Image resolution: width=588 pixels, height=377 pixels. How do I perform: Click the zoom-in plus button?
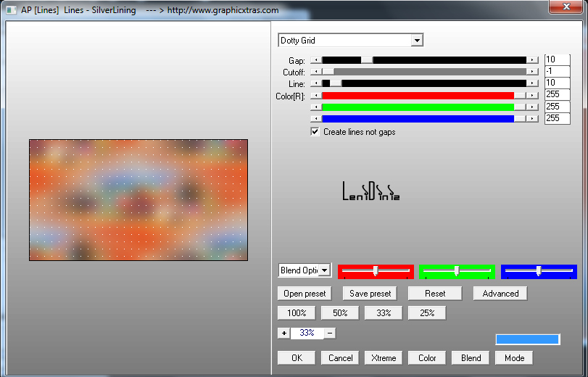283,333
